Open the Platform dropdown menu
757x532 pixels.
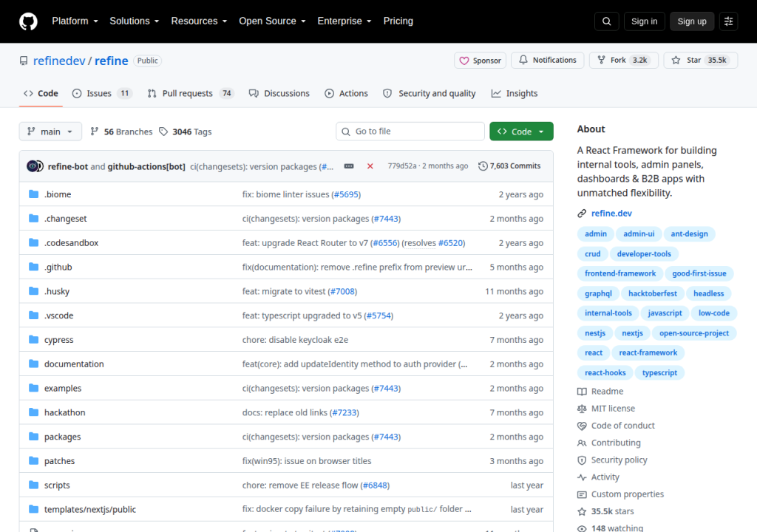pos(75,21)
